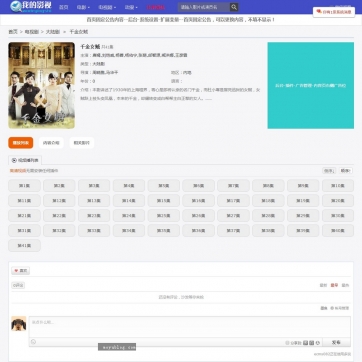Click the heart like button
The image size is (362, 362).
[x=21, y=271]
